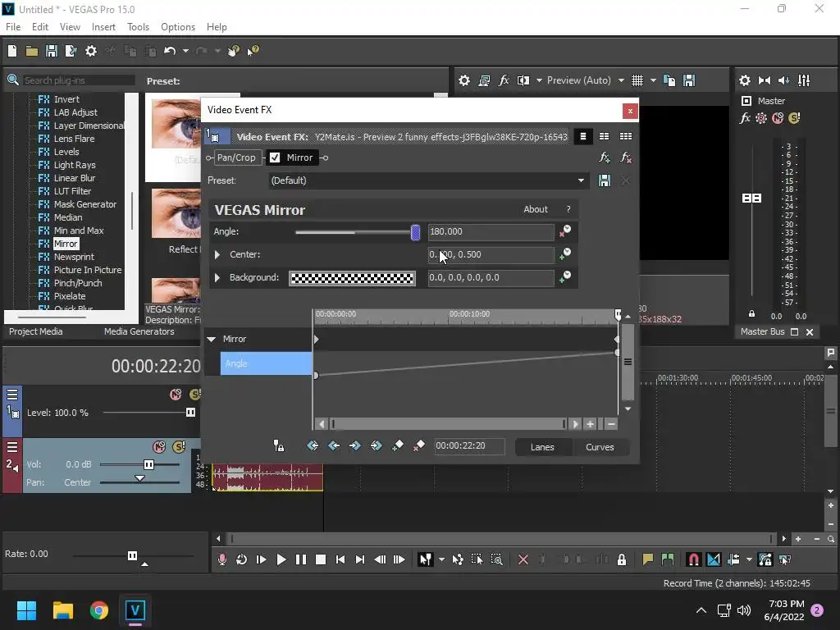Viewport: 840px width, 630px height.
Task: Undo the last action
Action: pos(170,51)
